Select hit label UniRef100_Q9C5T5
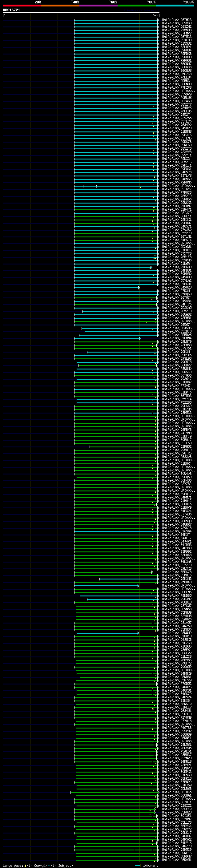 (177, 362)
